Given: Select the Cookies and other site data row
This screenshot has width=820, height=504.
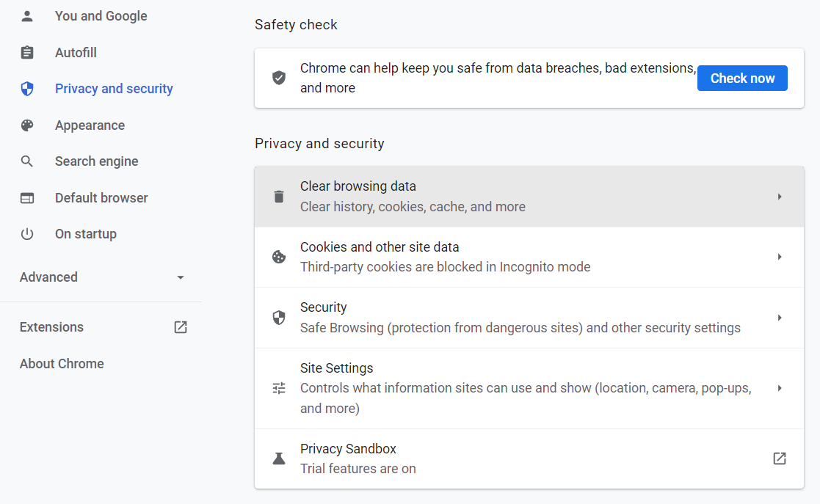Looking at the screenshot, I should click(x=514, y=256).
